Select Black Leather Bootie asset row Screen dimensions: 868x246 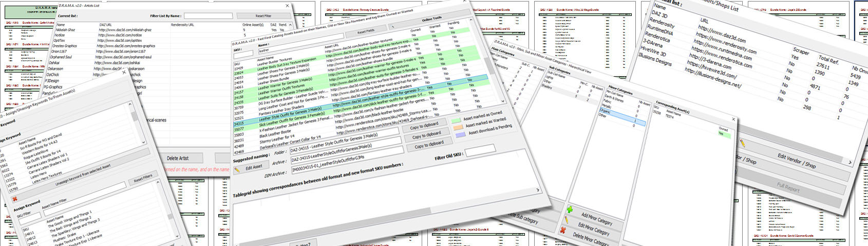[x=275, y=133]
